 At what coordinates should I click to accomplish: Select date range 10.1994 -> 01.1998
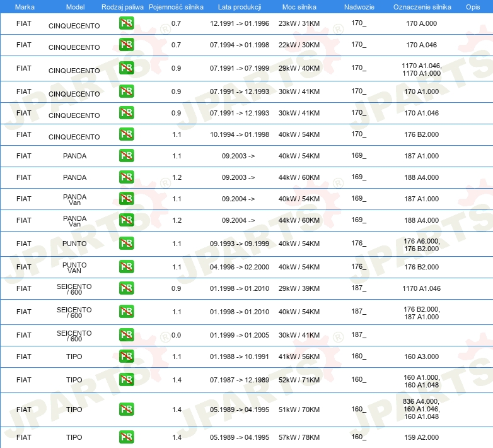[x=240, y=134]
